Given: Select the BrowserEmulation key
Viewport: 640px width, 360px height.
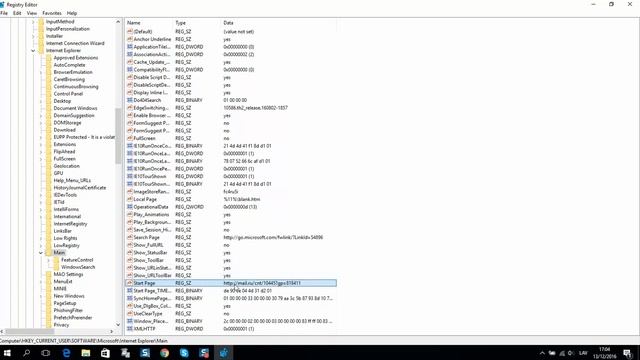Looking at the screenshot, I should [x=73, y=72].
